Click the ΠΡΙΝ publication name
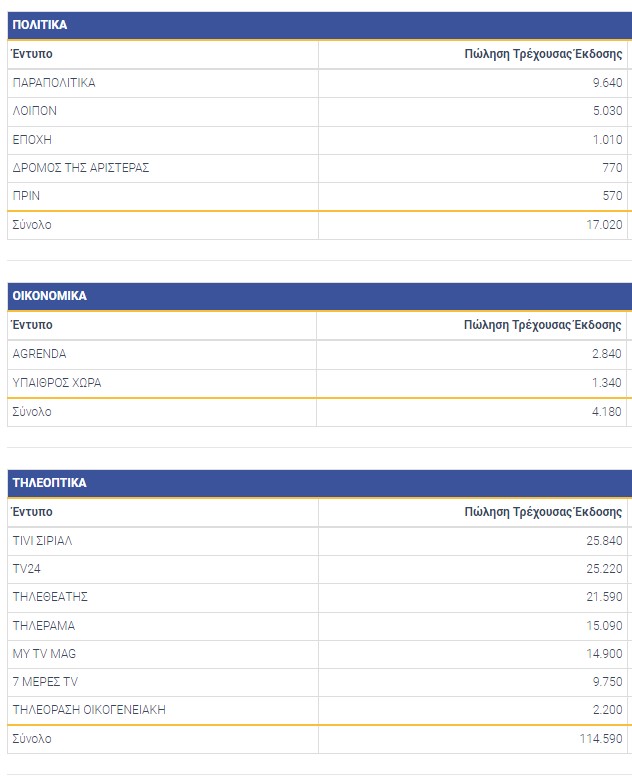 coord(26,196)
